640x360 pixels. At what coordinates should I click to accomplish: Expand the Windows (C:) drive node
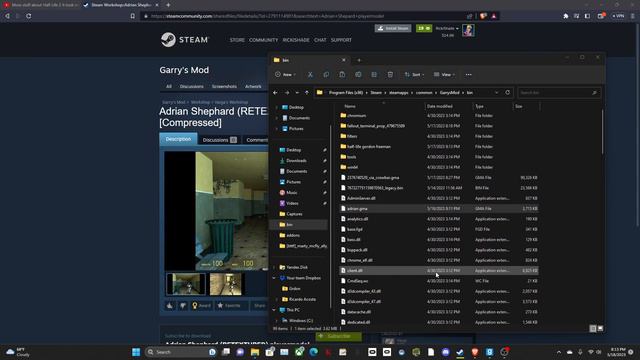[x=277, y=321]
